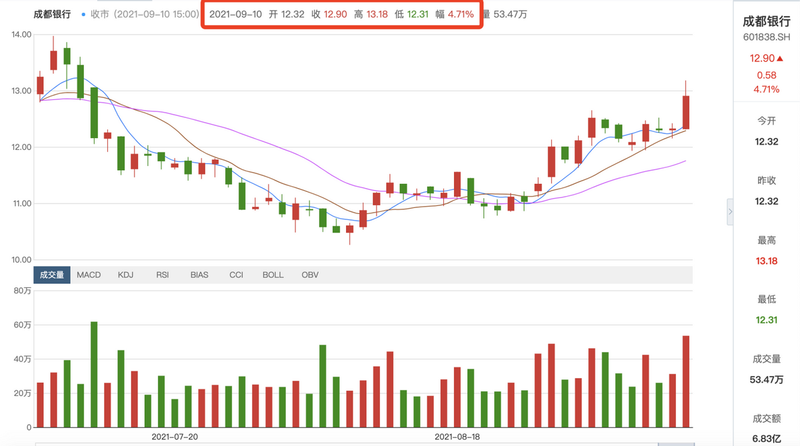
Task: Click the 今开 label
Action: coord(766,121)
